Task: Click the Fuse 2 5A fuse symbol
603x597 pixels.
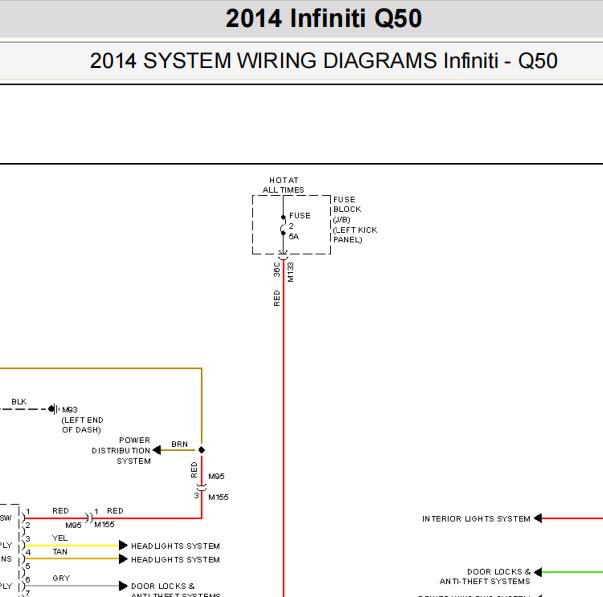Action: coord(283,225)
